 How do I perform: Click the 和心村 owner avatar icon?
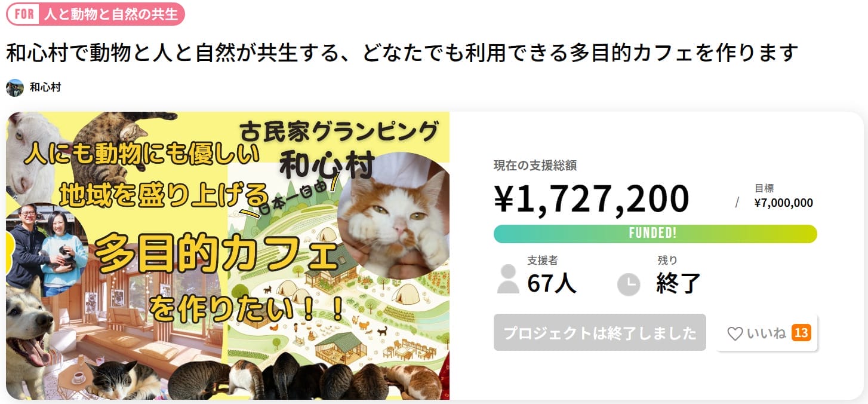click(15, 88)
